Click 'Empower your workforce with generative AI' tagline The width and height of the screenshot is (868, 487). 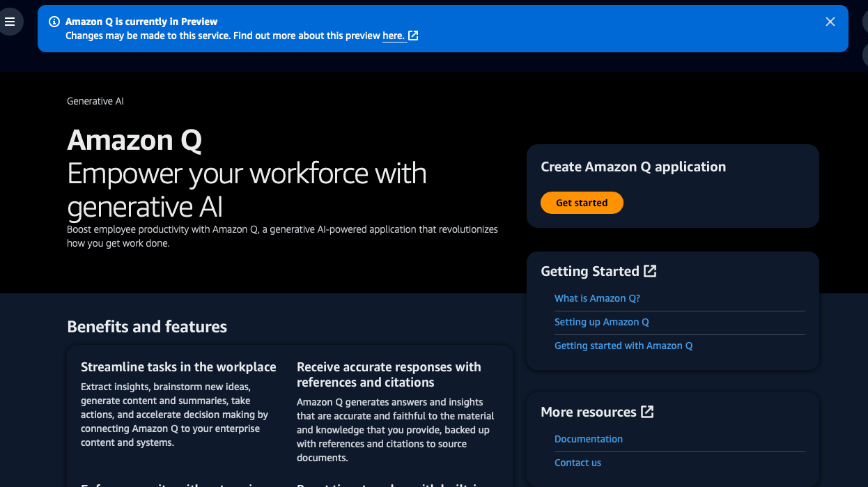coord(247,190)
